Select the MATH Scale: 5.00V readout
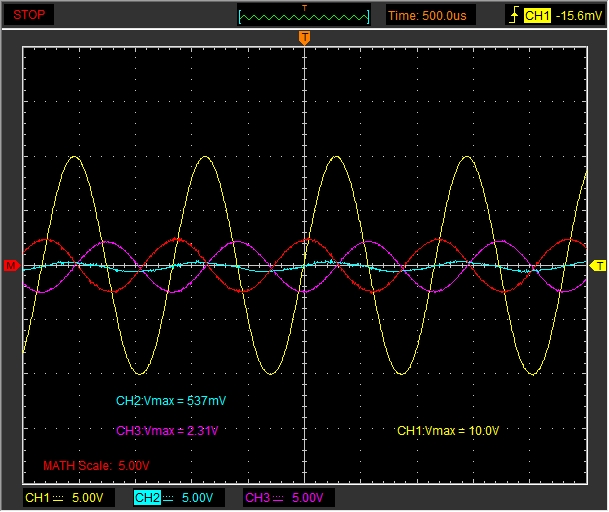Image resolution: width=609 pixels, height=512 pixels. pos(96,465)
